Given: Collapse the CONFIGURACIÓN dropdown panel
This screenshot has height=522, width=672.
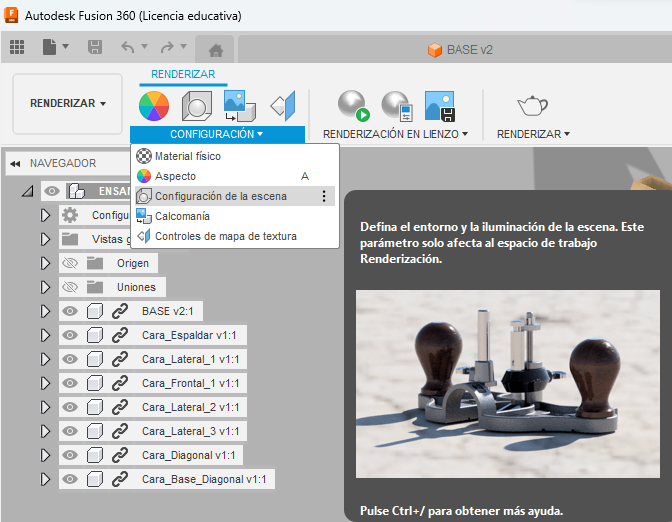Looking at the screenshot, I should click(x=217, y=134).
